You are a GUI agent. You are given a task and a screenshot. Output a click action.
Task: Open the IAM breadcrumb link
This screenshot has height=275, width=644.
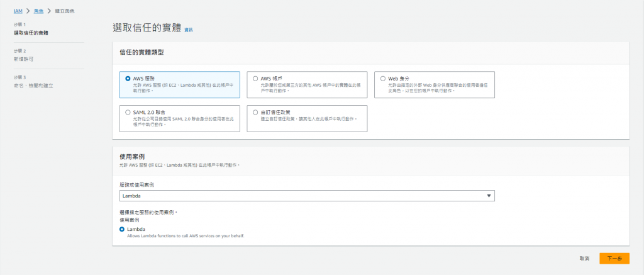point(18,11)
